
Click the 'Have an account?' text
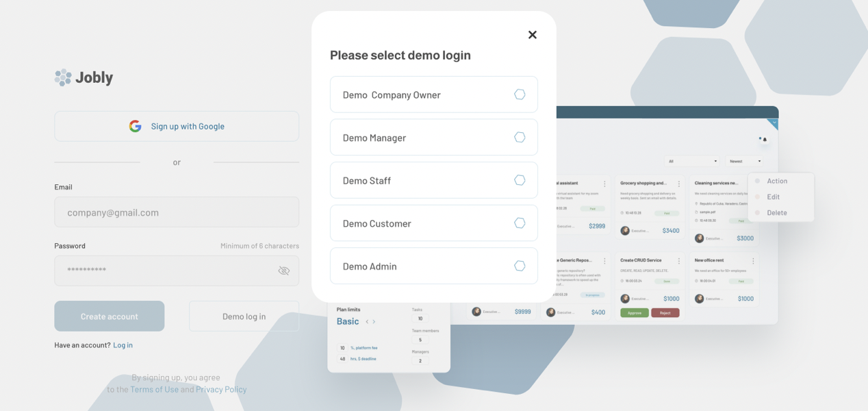[x=82, y=345]
